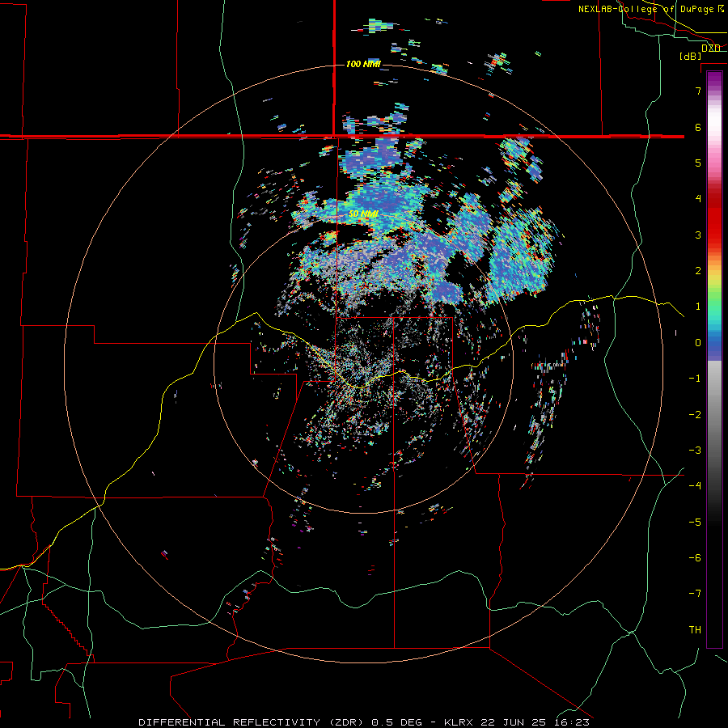The image size is (728, 728).
Task: Click the 100 NMI range ring label
Action: click(363, 64)
